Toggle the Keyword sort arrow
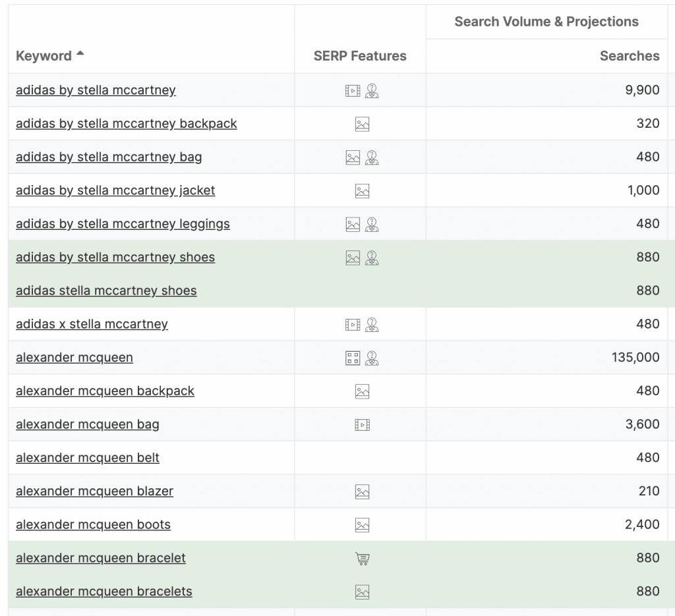This screenshot has width=675, height=616. [80, 54]
